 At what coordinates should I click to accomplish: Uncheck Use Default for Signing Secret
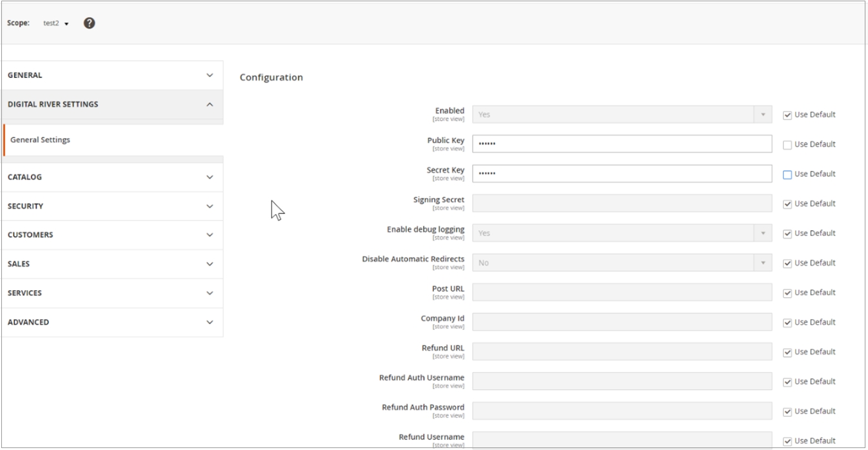pyautogui.click(x=787, y=204)
